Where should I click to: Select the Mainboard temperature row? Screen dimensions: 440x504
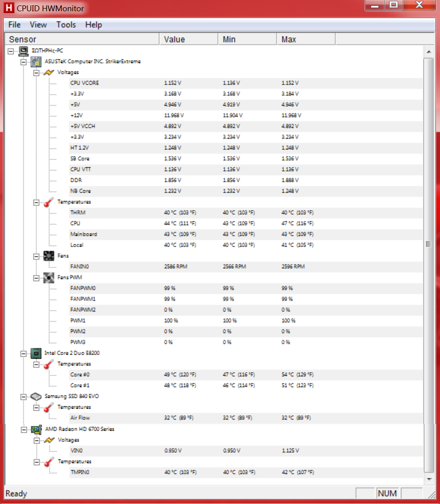[246, 234]
